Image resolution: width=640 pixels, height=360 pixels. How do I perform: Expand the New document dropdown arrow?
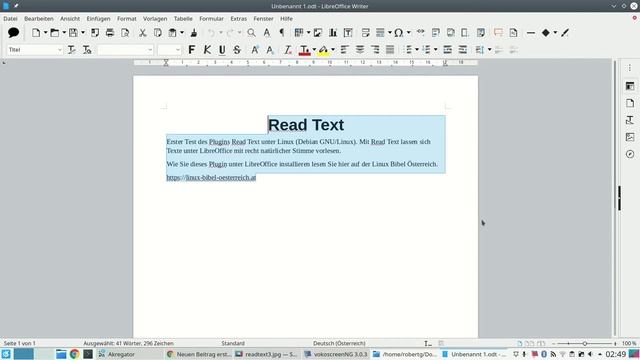point(45,33)
